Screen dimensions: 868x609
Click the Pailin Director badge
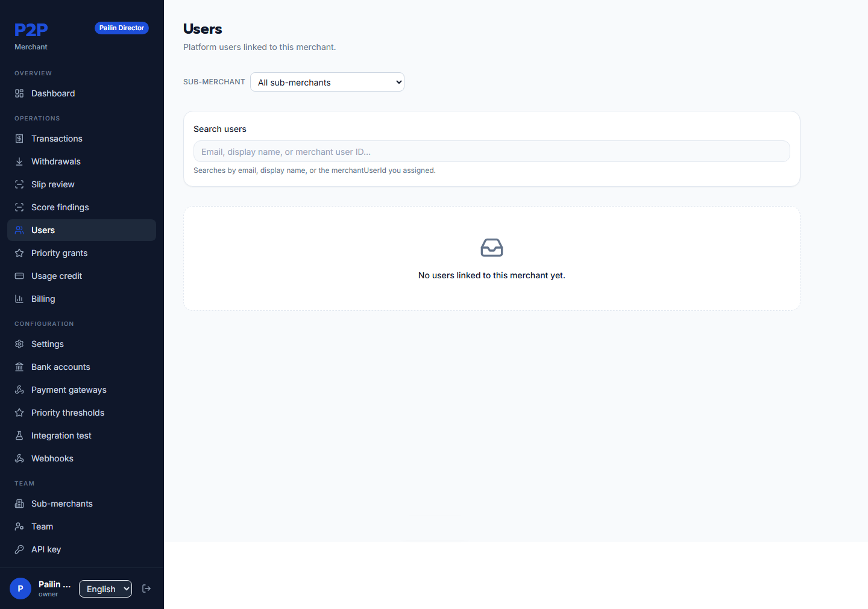click(x=122, y=28)
